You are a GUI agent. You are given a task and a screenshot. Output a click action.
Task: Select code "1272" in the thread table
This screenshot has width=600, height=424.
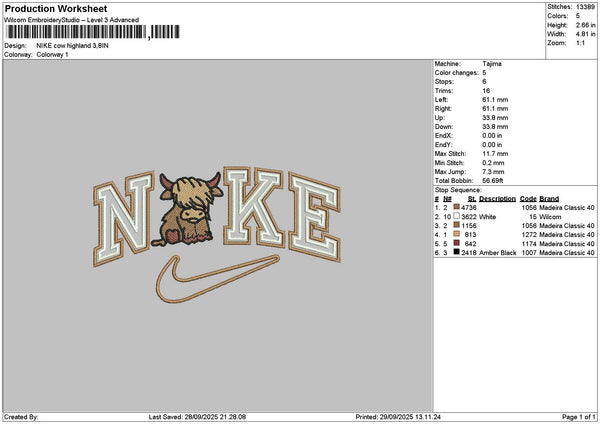click(529, 235)
